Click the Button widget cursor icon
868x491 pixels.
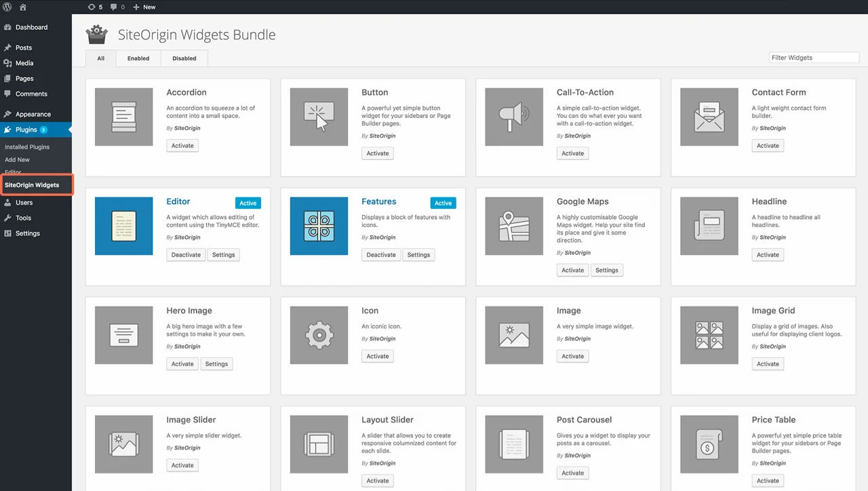click(319, 117)
